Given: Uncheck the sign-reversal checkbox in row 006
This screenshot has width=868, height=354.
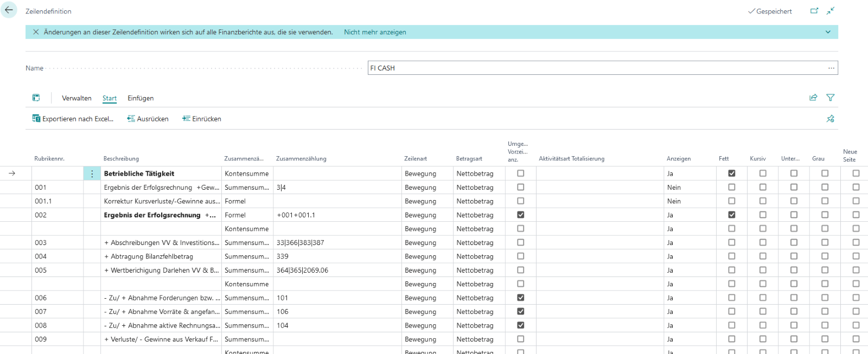Looking at the screenshot, I should pos(521,298).
